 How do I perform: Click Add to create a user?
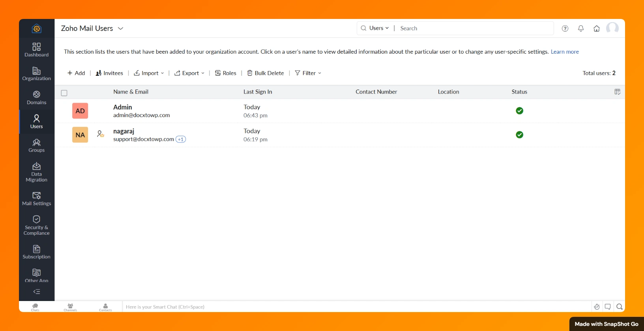coord(76,73)
